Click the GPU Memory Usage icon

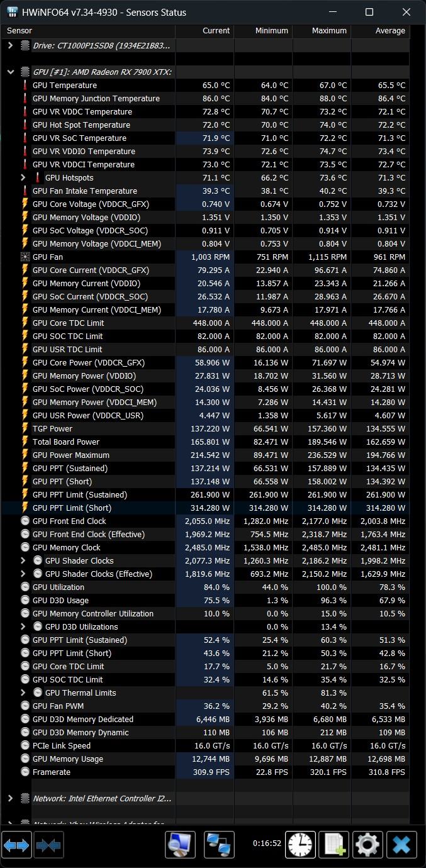click(25, 759)
